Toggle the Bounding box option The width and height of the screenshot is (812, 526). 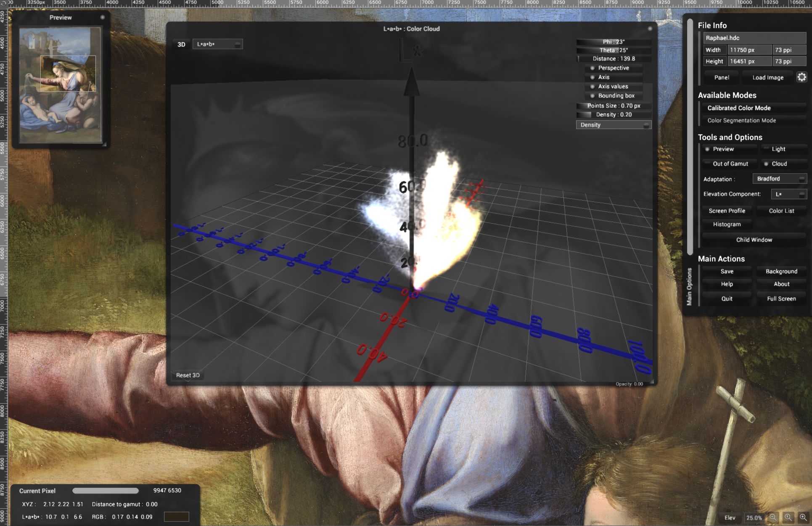click(x=614, y=95)
